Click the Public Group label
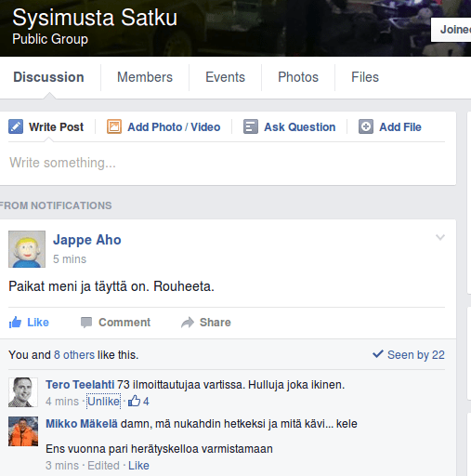Viewport: 471px width, 476px height. coord(50,39)
